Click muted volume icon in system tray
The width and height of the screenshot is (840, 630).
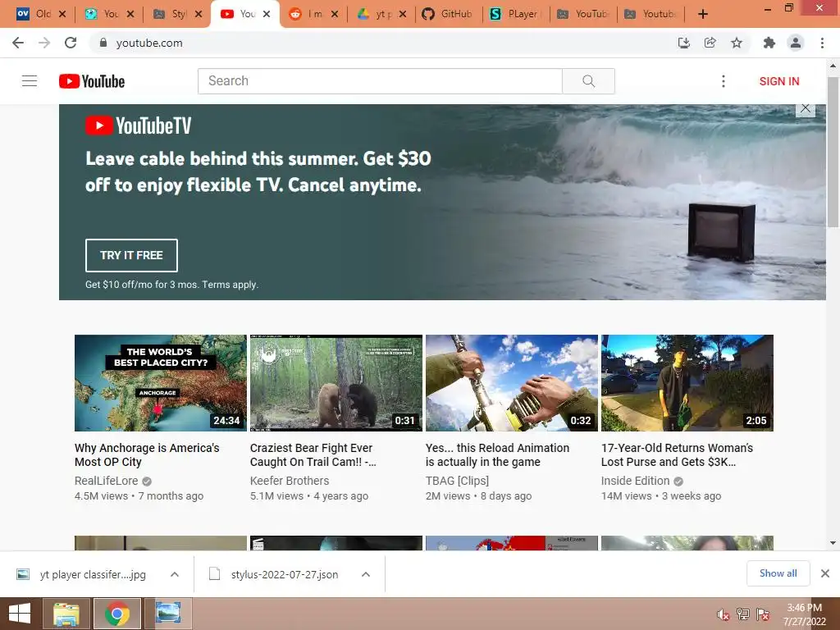(x=724, y=614)
